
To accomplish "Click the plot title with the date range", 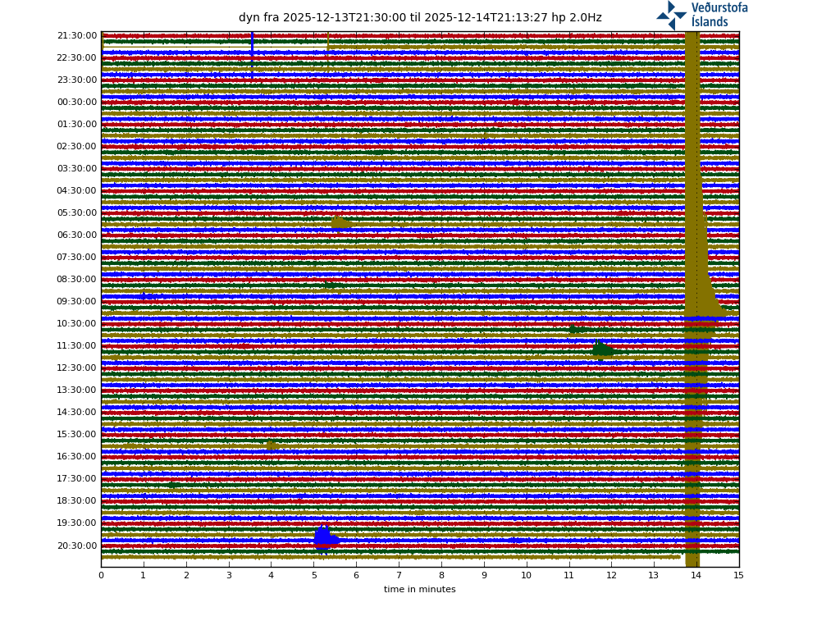I will (x=420, y=17).
